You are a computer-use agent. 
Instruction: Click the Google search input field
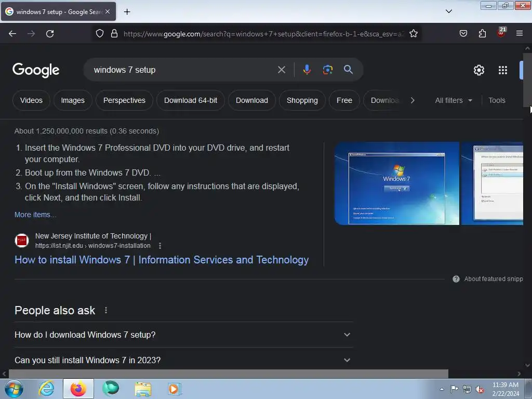click(x=183, y=70)
